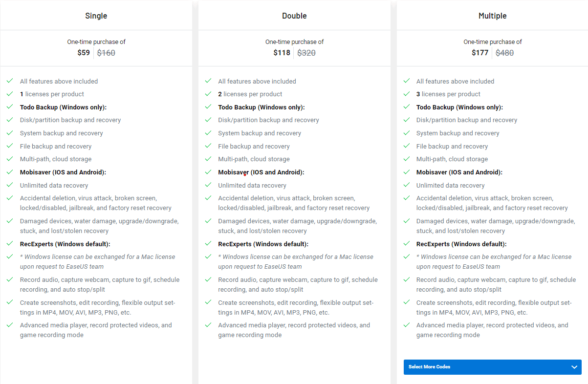
Task: Click the chevron arrow on Select More Codes
Action: [574, 367]
